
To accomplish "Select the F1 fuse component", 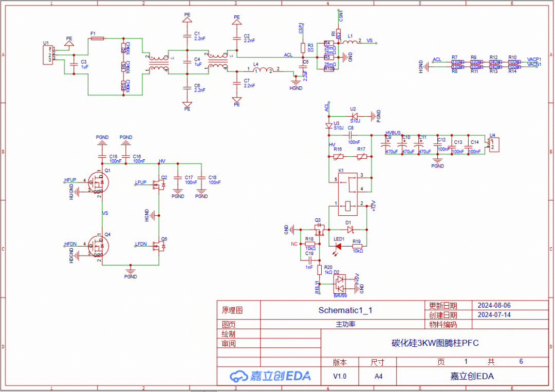I will (x=97, y=38).
